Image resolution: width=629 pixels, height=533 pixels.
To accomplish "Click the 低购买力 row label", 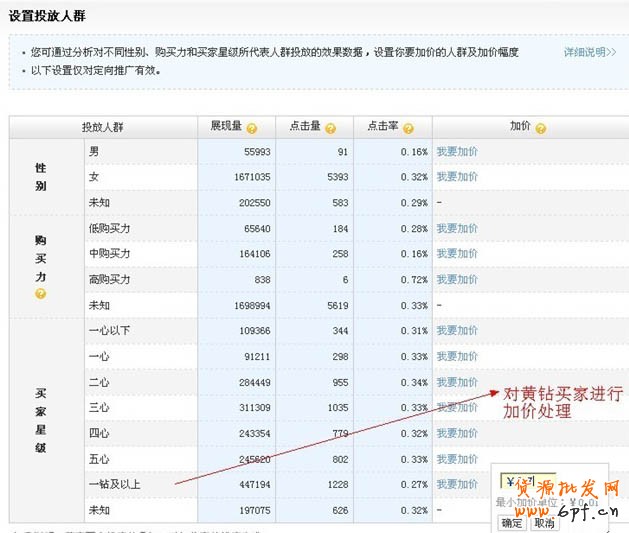I will click(x=110, y=229).
